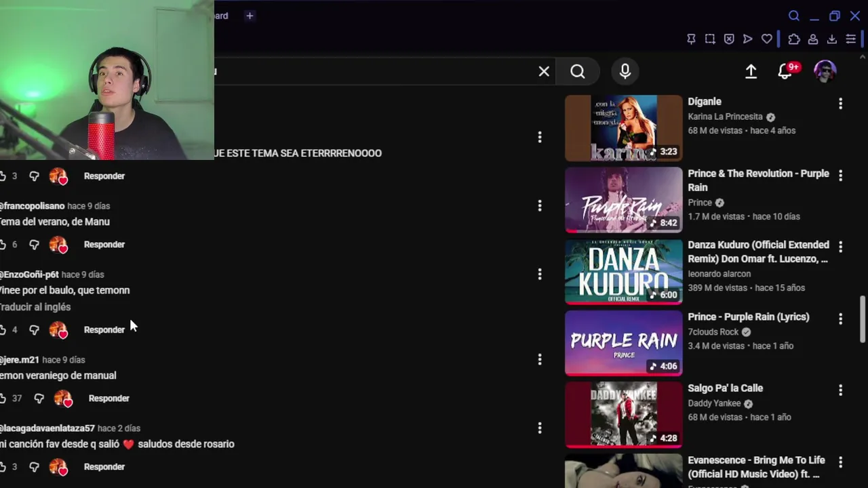Image resolution: width=868 pixels, height=488 pixels.
Task: Open menu for jere.m21 comment
Action: tap(540, 359)
